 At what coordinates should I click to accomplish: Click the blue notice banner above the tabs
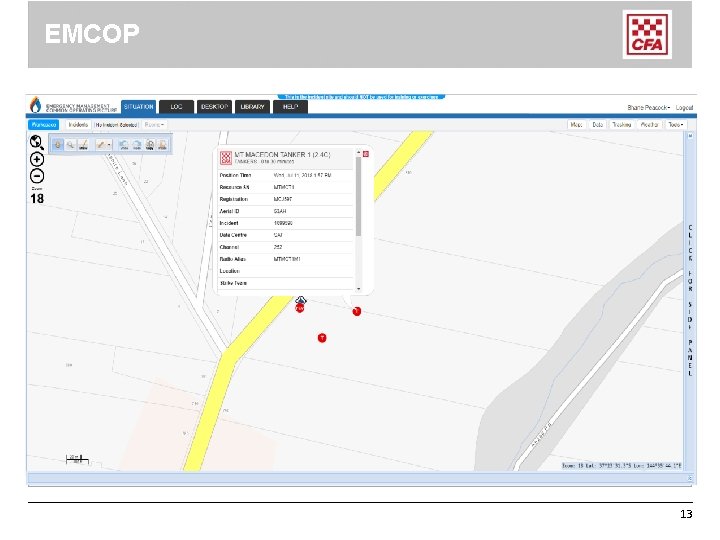point(361,97)
